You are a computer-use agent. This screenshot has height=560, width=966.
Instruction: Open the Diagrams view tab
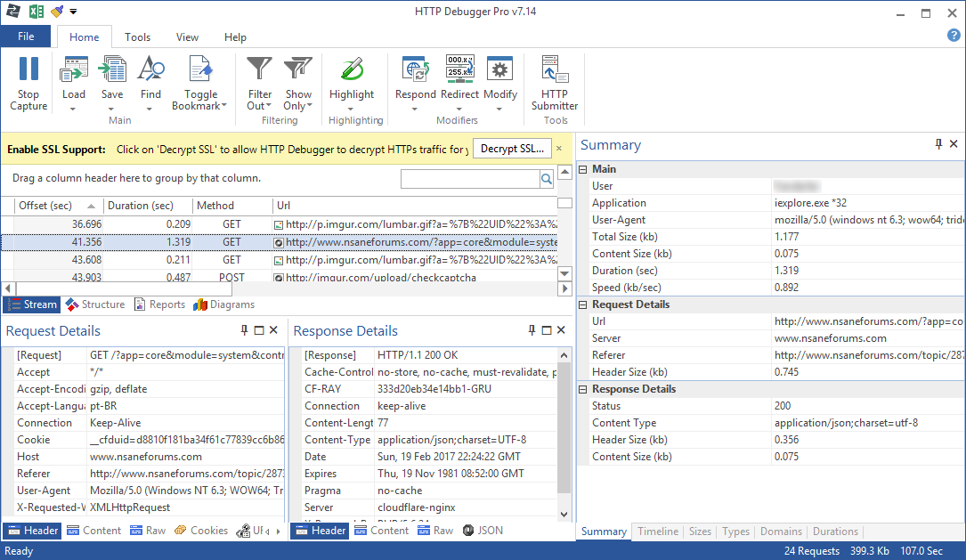(224, 304)
